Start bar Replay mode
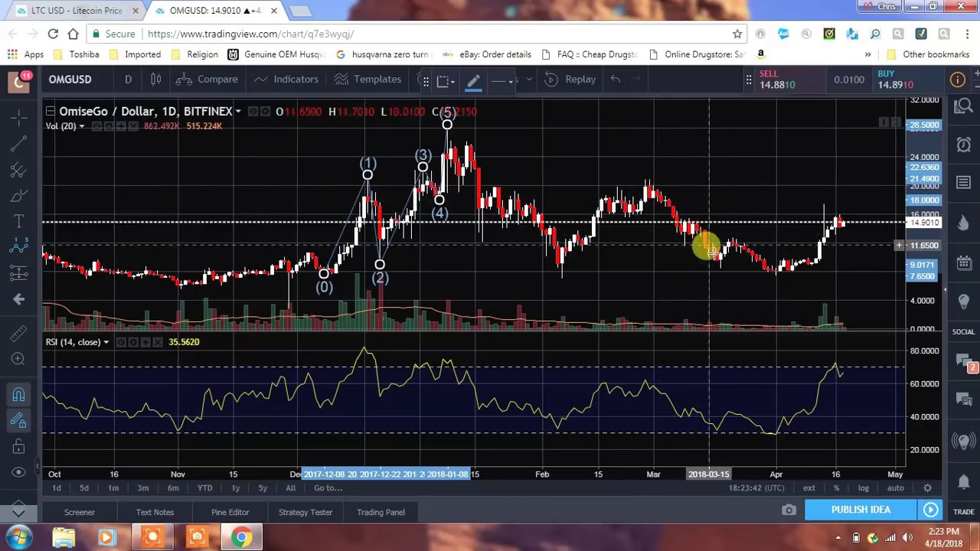980x551 pixels. (570, 79)
